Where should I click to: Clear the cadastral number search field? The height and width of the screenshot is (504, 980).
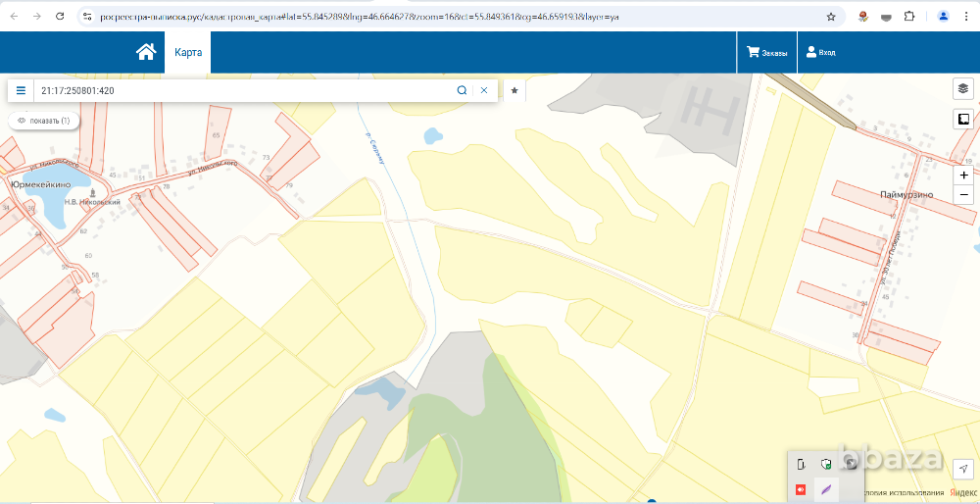click(484, 90)
